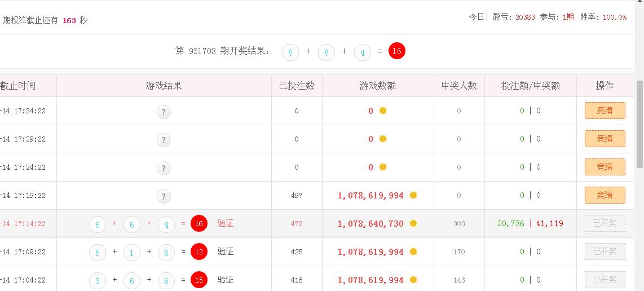This screenshot has height=291, width=644.
Task: Click 已开奖 button in 17:14:22 row
Action: point(605,223)
